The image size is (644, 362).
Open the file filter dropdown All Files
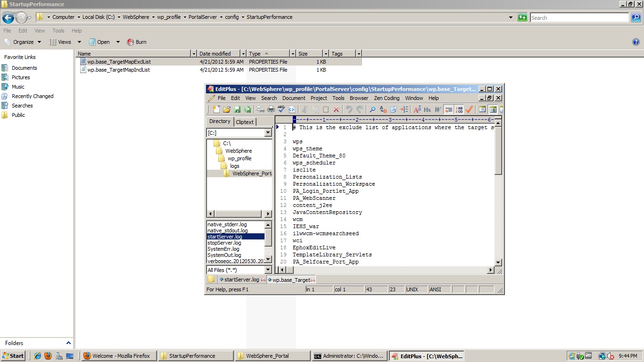click(268, 270)
